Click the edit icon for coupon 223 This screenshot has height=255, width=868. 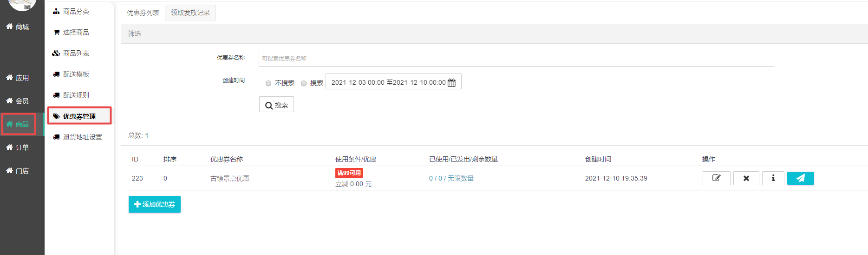click(x=716, y=178)
